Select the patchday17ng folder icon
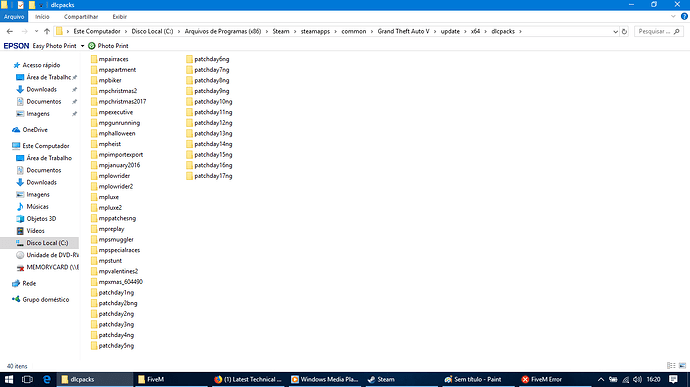This screenshot has width=690, height=387. coord(189,176)
